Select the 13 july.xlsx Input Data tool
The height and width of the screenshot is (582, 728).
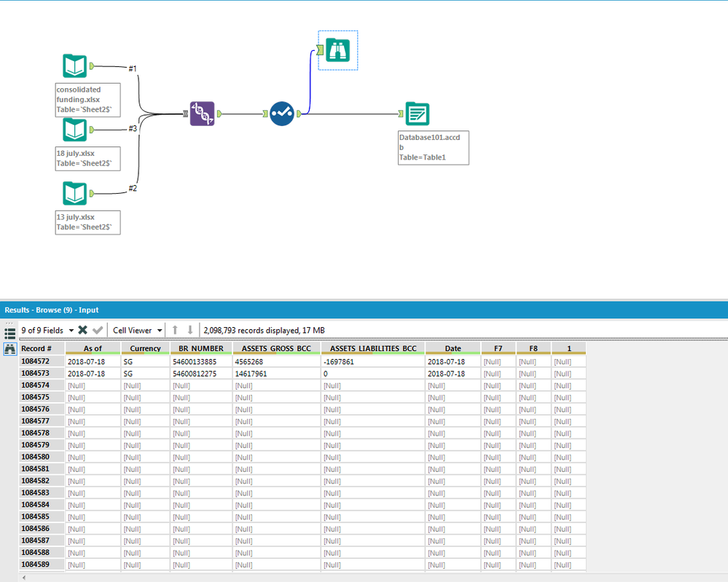pyautogui.click(x=75, y=193)
